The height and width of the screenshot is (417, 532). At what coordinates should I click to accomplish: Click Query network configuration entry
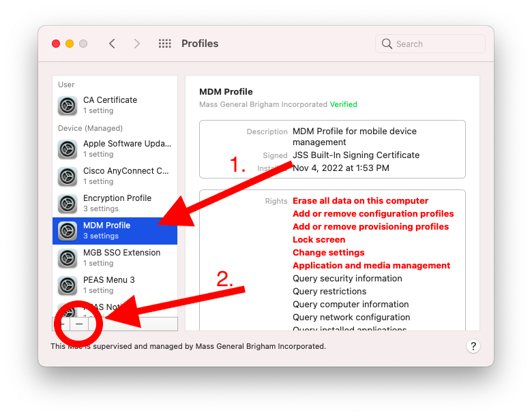click(351, 317)
